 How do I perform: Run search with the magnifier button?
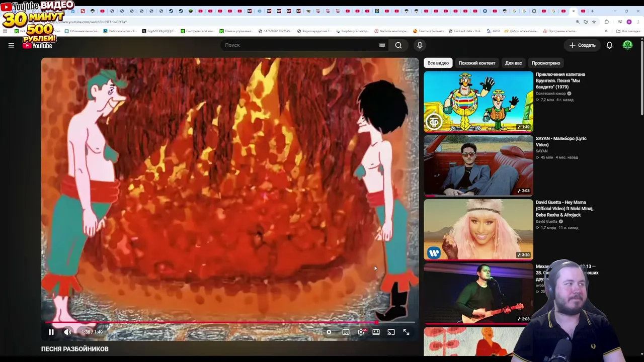(398, 45)
